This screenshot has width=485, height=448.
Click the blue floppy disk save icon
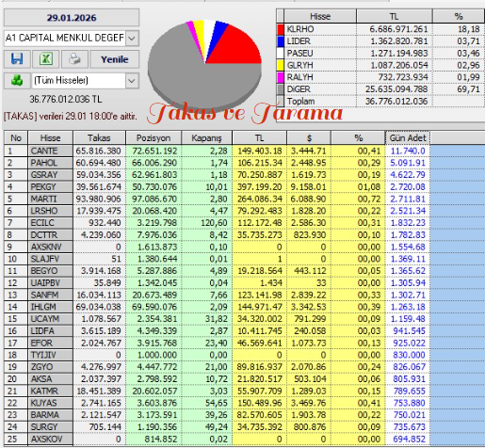point(17,59)
